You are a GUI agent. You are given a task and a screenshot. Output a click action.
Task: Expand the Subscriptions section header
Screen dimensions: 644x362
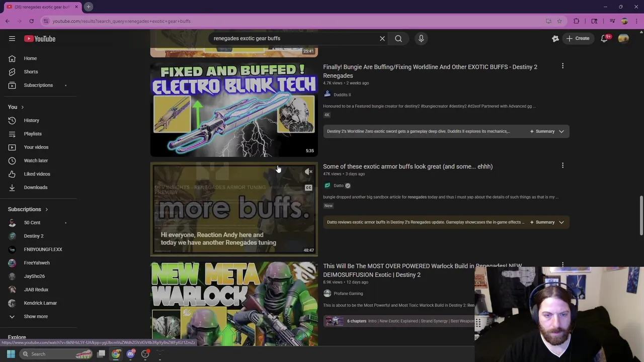[28, 209]
